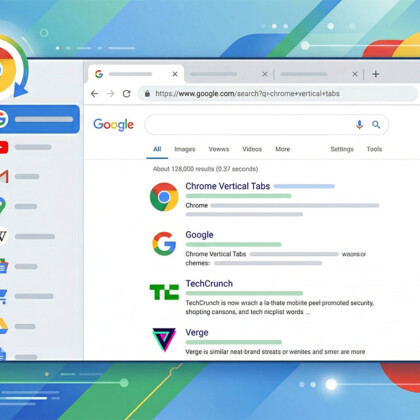The width and height of the screenshot is (420, 420).
Task: Click the Google search input box
Action: tap(250, 125)
